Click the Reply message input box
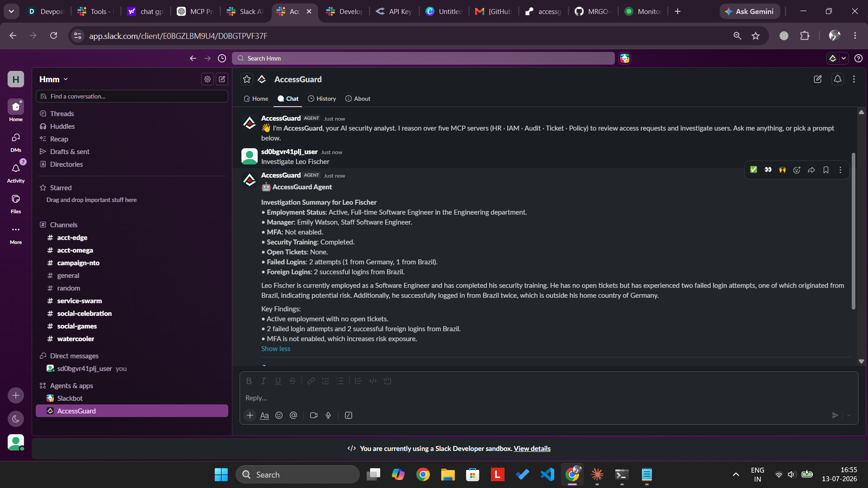Image resolution: width=868 pixels, height=488 pixels. point(548,398)
